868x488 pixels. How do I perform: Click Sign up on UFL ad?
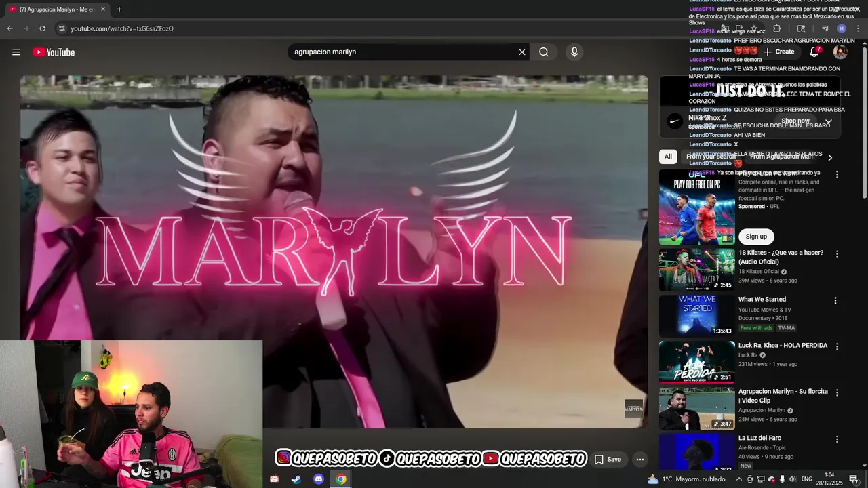(756, 237)
